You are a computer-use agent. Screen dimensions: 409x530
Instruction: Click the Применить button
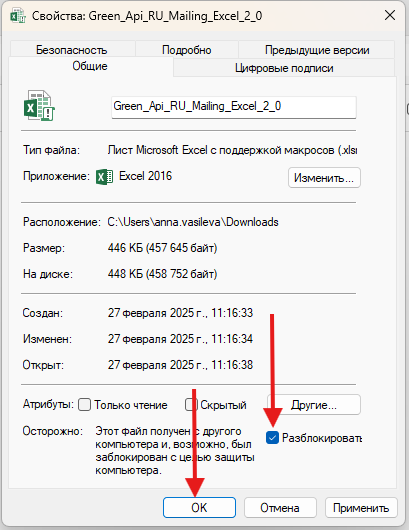tap(361, 507)
